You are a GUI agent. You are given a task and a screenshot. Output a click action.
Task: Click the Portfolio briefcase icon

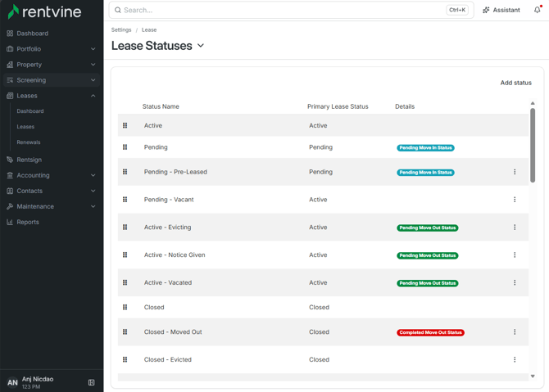10,49
